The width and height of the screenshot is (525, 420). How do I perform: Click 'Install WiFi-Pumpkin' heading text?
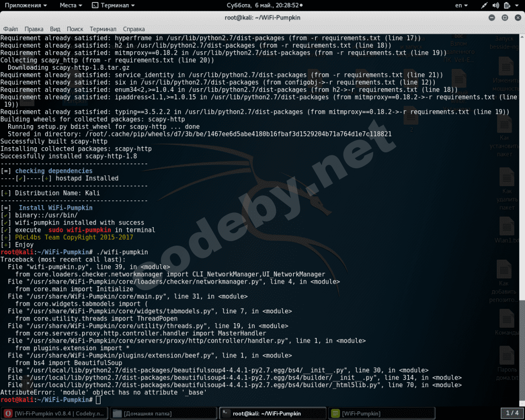[55, 208]
